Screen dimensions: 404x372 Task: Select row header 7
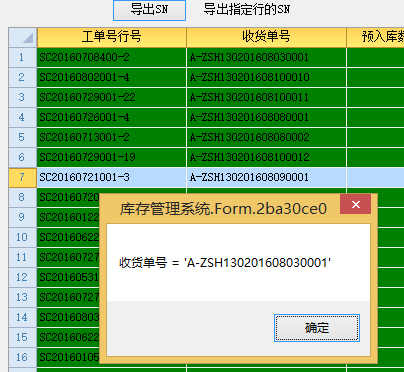23,177
